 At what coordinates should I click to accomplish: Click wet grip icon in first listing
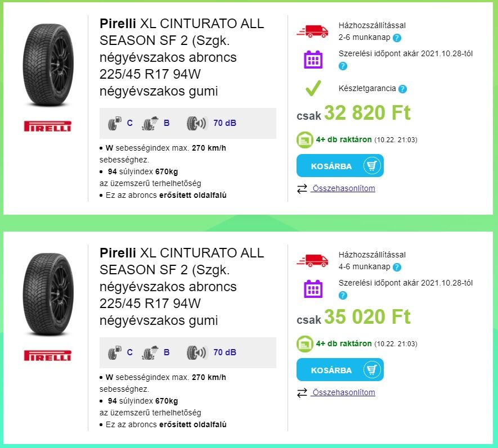(x=149, y=123)
